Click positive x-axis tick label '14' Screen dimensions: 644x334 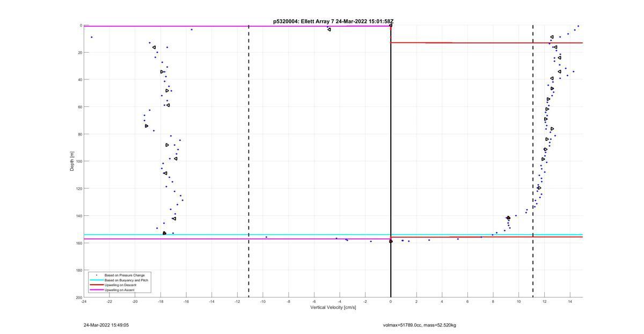(x=570, y=302)
